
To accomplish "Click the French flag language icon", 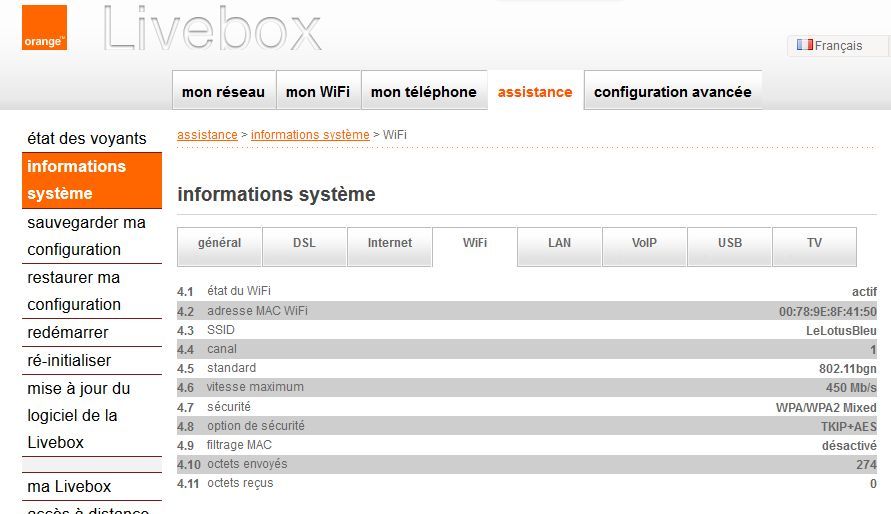I will point(804,45).
